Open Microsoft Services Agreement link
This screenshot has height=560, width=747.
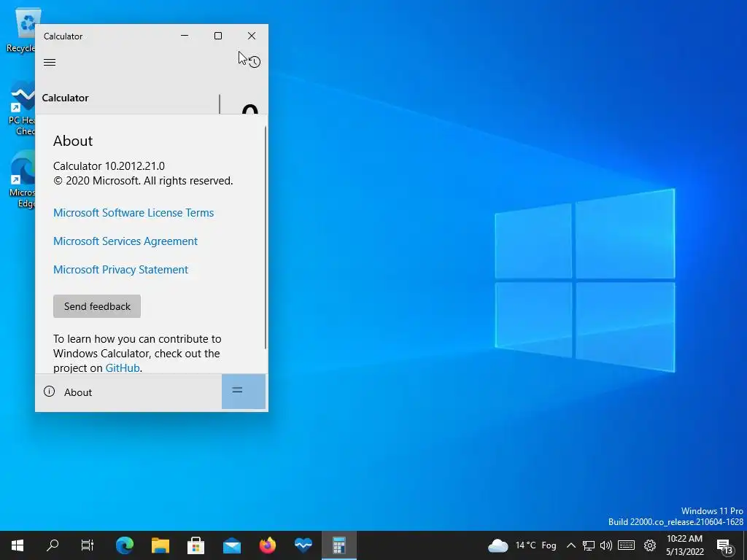125,241
